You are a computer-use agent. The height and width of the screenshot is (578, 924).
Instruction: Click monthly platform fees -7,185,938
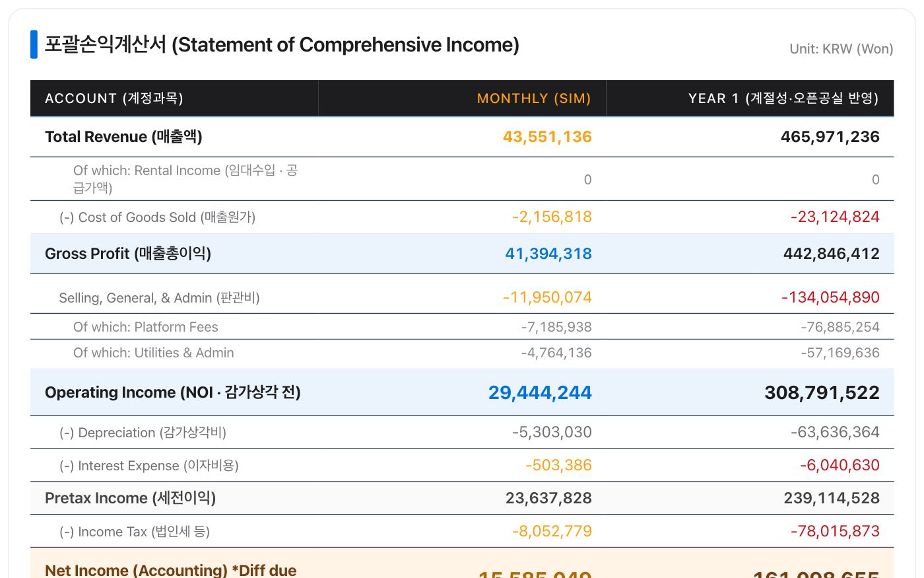pyautogui.click(x=556, y=327)
